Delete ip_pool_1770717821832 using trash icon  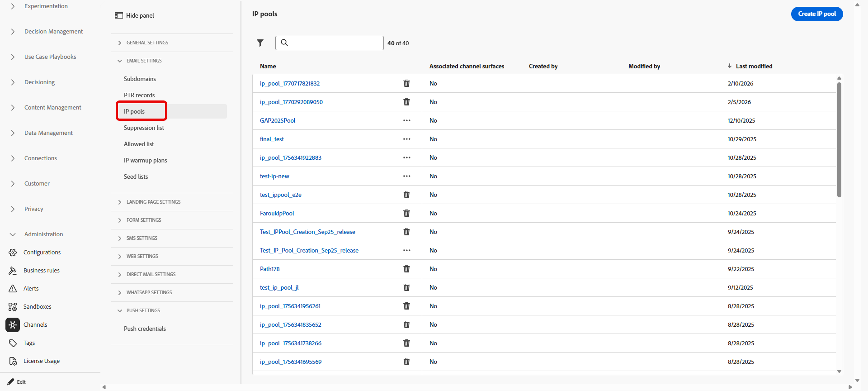406,83
